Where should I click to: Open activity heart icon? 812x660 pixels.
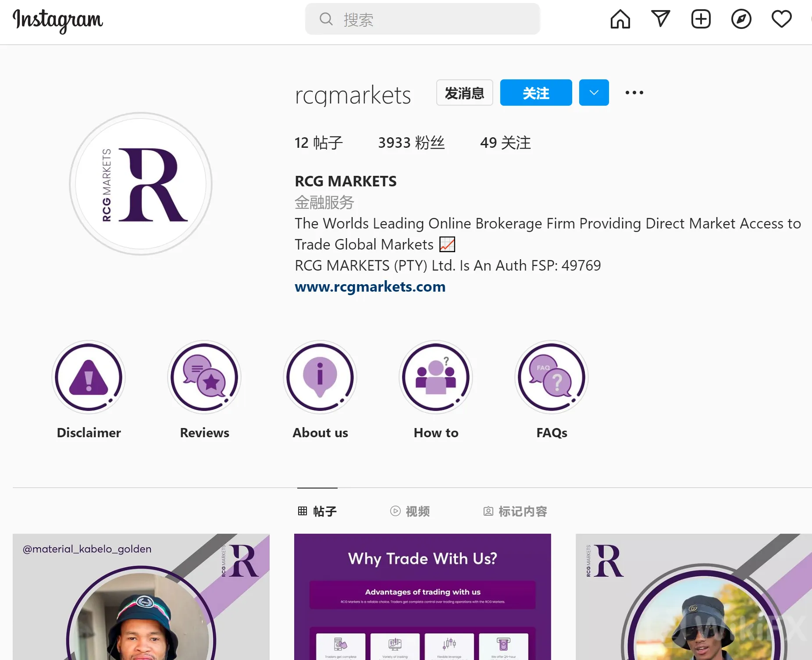(781, 19)
